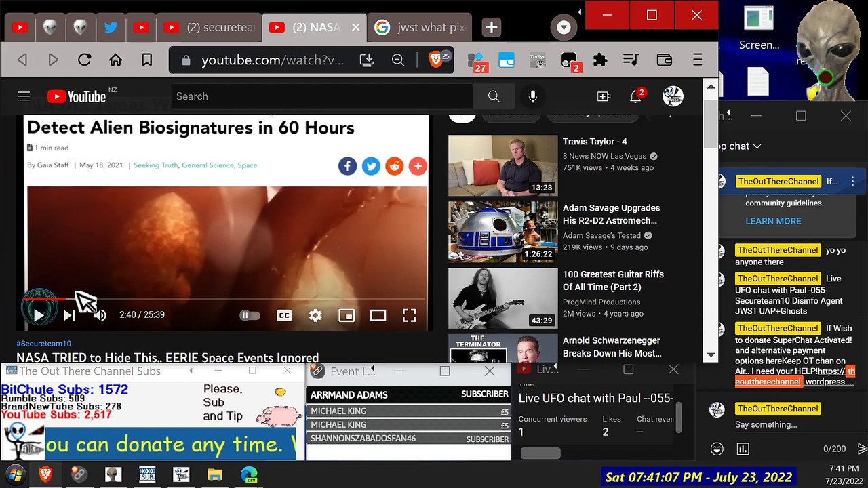
Task: Open the browser hamburger menu
Action: pos(697,60)
